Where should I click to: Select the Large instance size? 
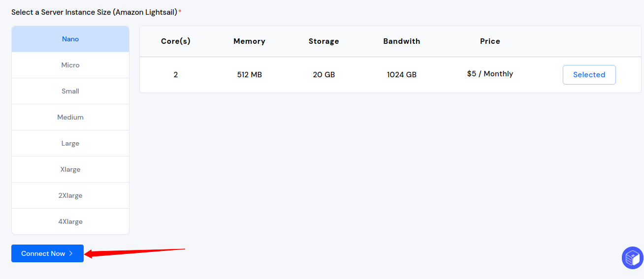[x=70, y=143]
